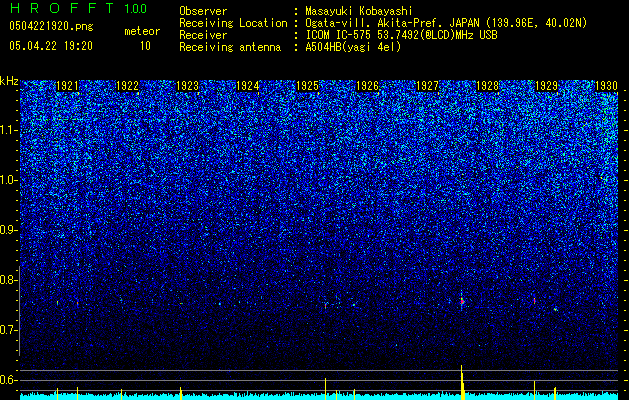
Task: Click the 1921 time marker
Action: 67,86
